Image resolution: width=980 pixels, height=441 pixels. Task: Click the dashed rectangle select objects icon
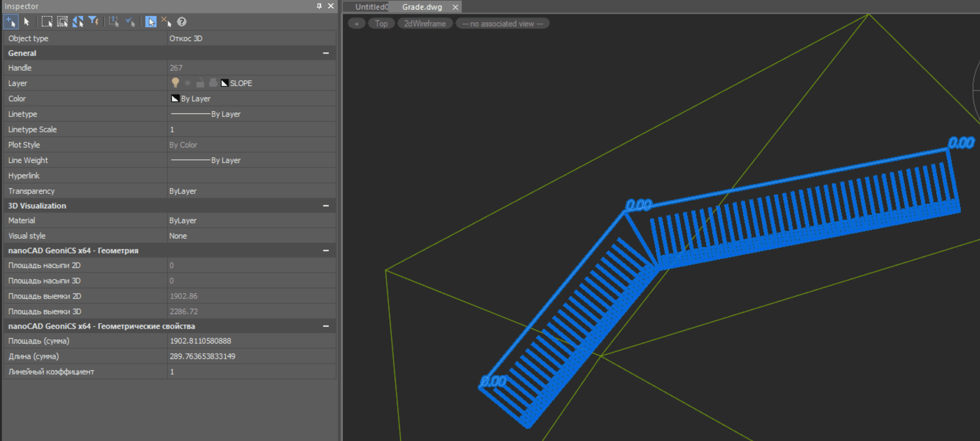47,22
